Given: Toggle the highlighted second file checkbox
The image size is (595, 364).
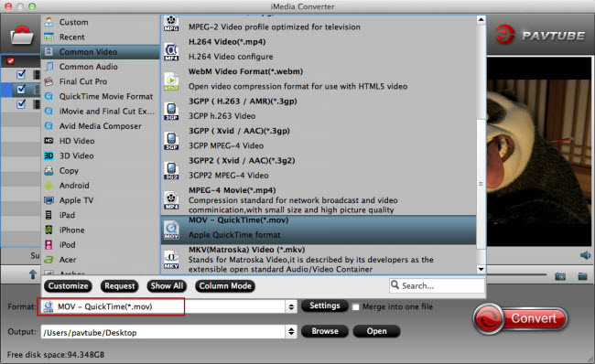Looking at the screenshot, I should click(x=21, y=89).
